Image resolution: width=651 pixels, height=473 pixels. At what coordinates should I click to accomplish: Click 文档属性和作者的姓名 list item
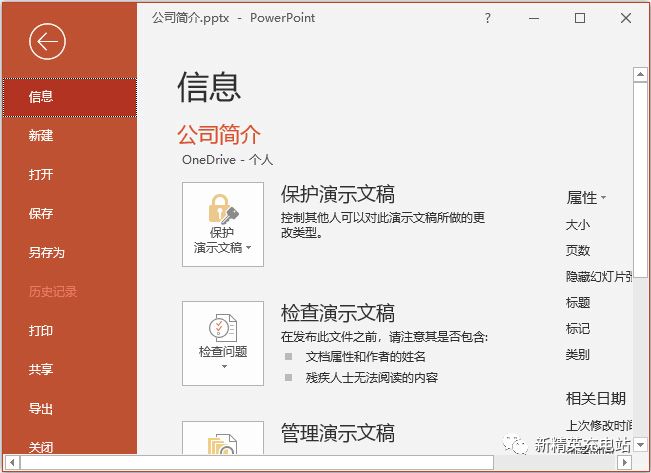(365, 357)
